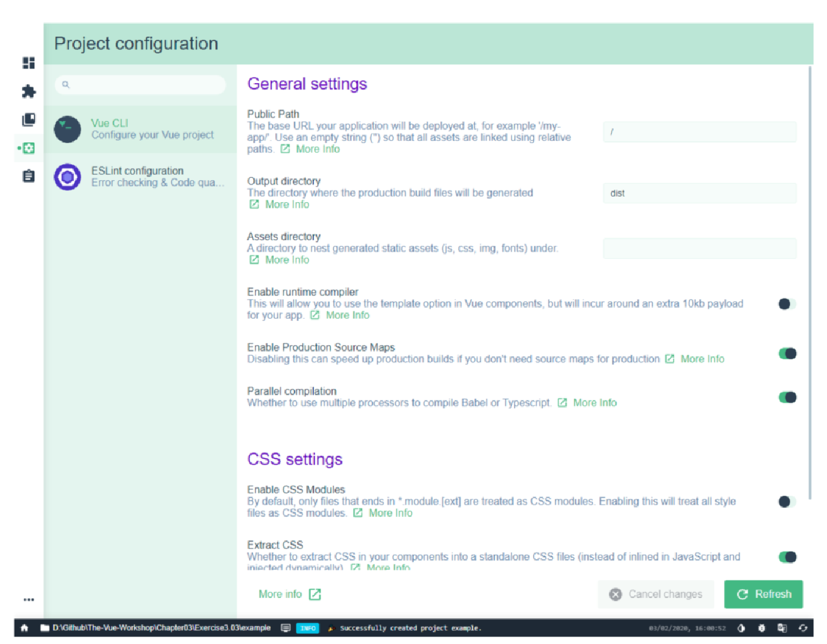The height and width of the screenshot is (644, 827).
Task: Open the Dependencies icon in sidebar
Action: point(29,120)
